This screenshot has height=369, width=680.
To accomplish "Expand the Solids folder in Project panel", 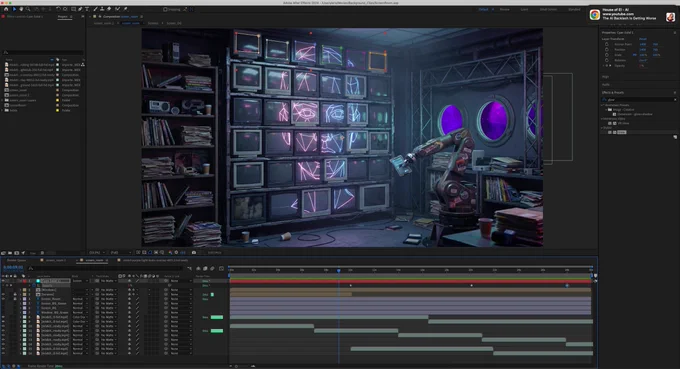I will click(x=2, y=110).
